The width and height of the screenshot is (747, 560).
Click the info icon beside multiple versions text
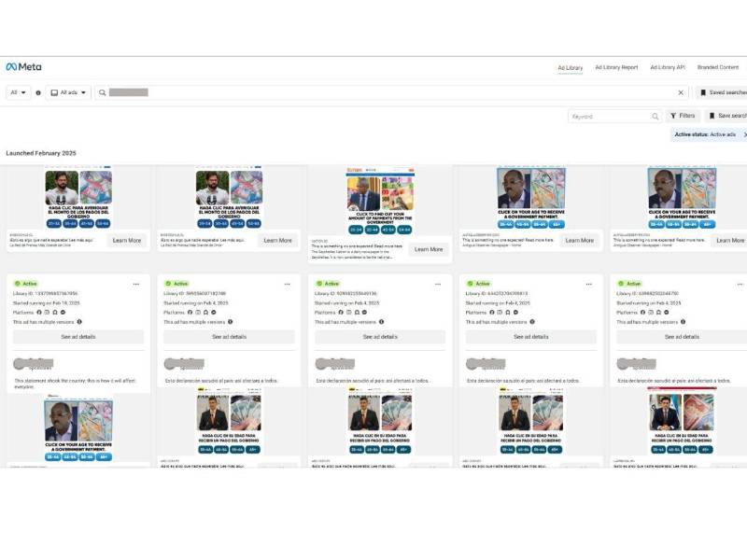point(79,322)
